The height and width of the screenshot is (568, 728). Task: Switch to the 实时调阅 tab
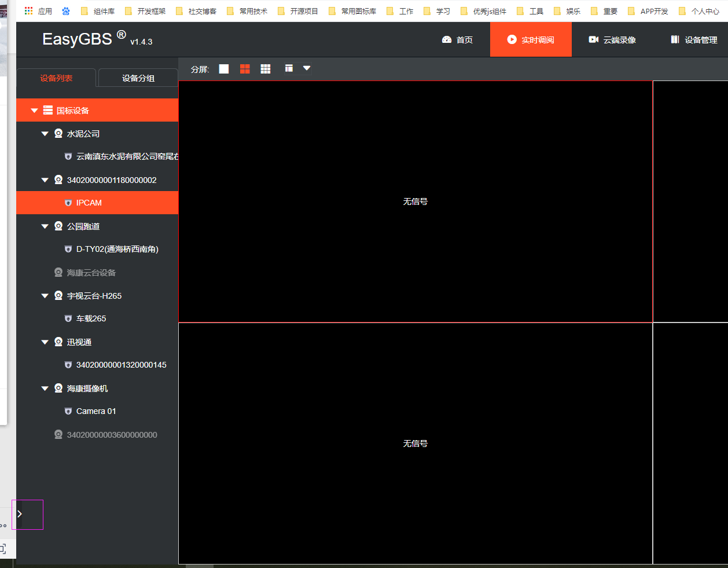coord(530,39)
